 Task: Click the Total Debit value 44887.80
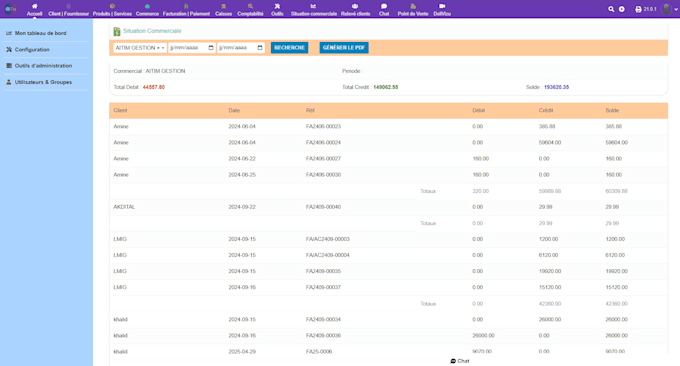point(154,87)
